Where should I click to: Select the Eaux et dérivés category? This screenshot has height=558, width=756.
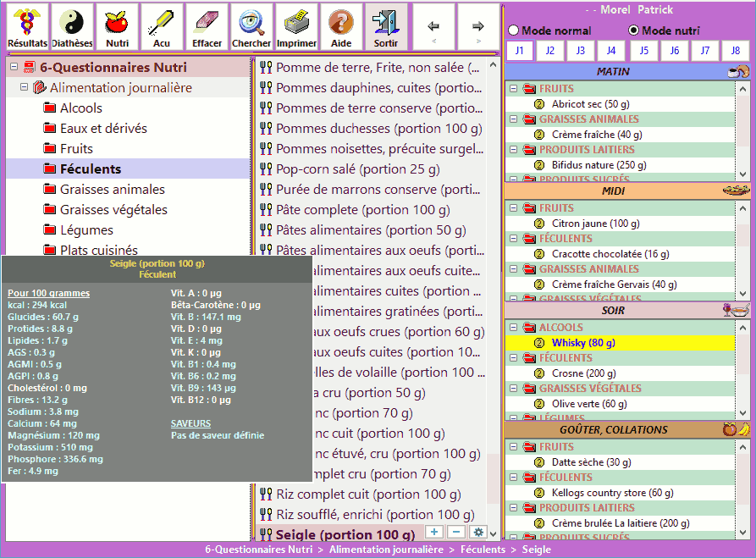(103, 129)
